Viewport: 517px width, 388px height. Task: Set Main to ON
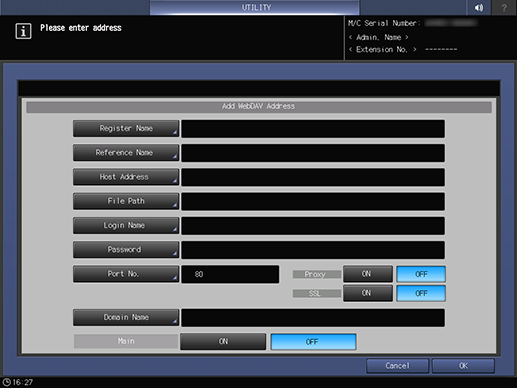coord(223,342)
